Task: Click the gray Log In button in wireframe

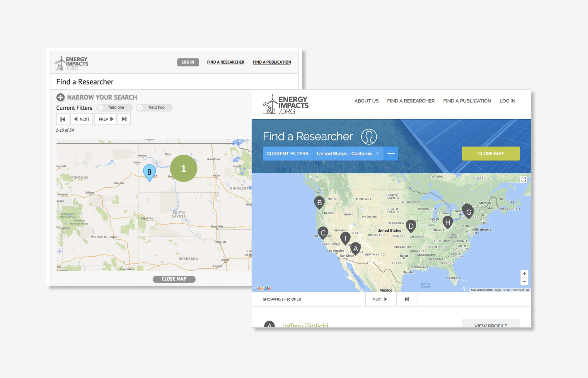Action: pyautogui.click(x=188, y=62)
